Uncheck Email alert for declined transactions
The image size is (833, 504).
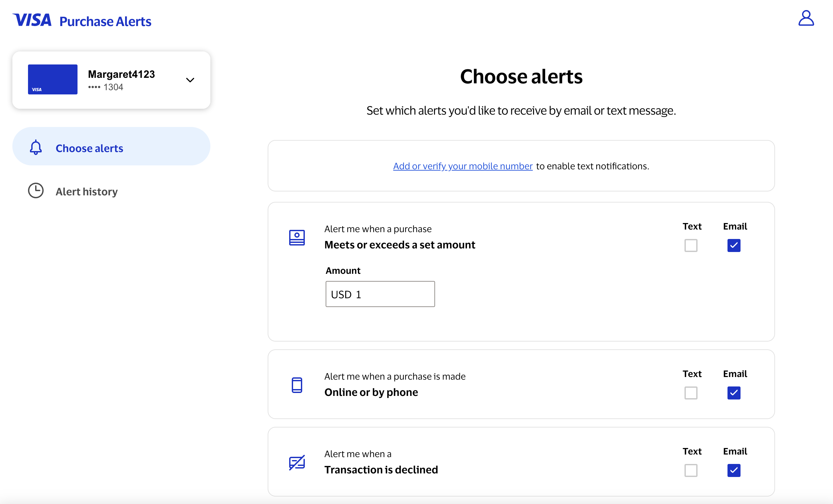734,470
